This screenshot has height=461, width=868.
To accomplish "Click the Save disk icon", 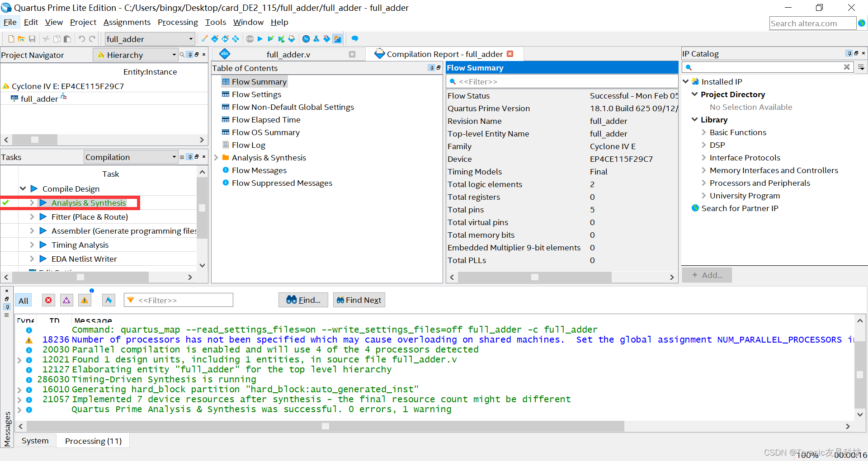I will (32, 39).
